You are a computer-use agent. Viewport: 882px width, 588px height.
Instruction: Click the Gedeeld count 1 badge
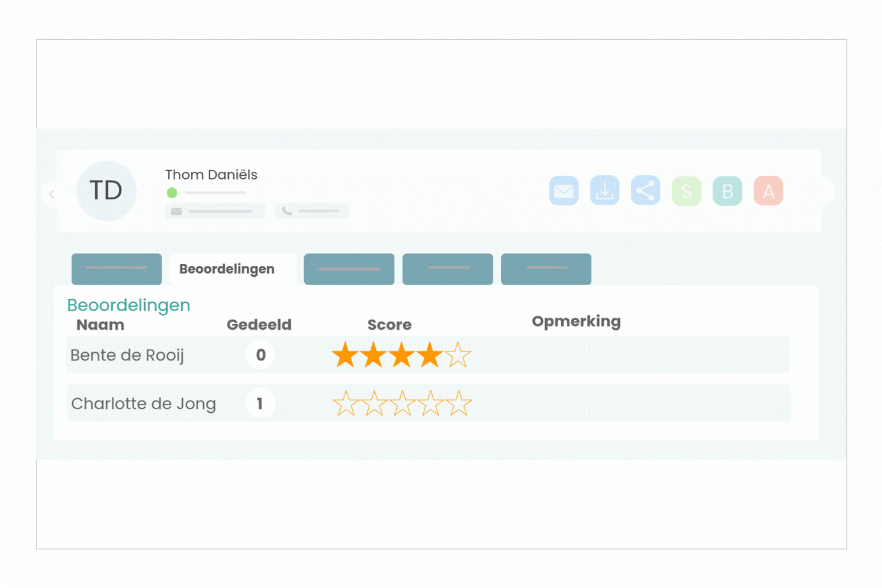click(x=260, y=403)
